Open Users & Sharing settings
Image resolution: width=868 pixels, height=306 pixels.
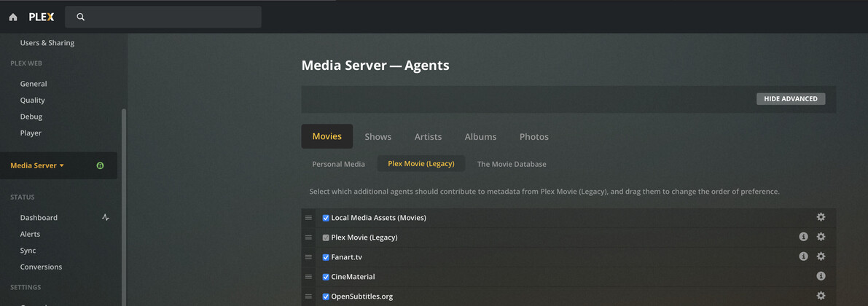click(x=47, y=42)
